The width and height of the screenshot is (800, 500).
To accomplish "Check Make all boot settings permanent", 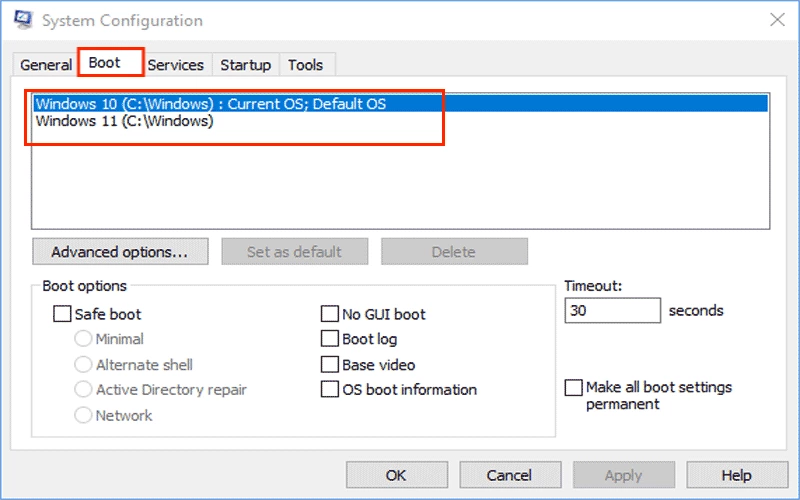I will [x=573, y=387].
